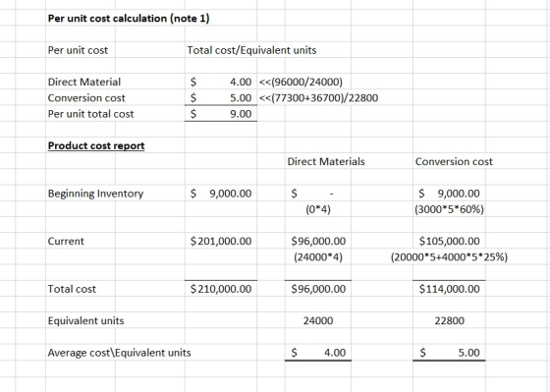Click the 22800 equivalent units cell
Image resolution: width=550 pixels, height=392 pixels.
tap(449, 320)
